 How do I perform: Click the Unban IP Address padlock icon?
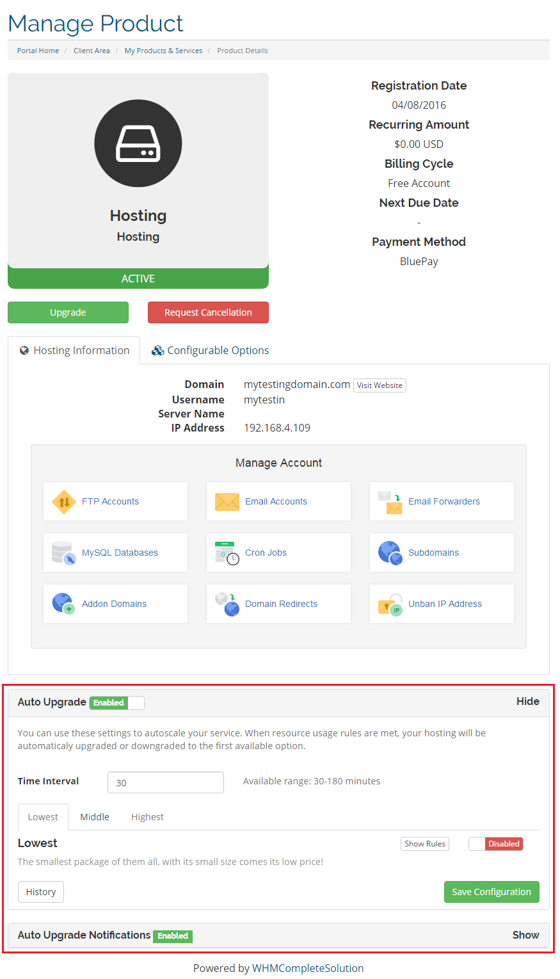tap(390, 604)
